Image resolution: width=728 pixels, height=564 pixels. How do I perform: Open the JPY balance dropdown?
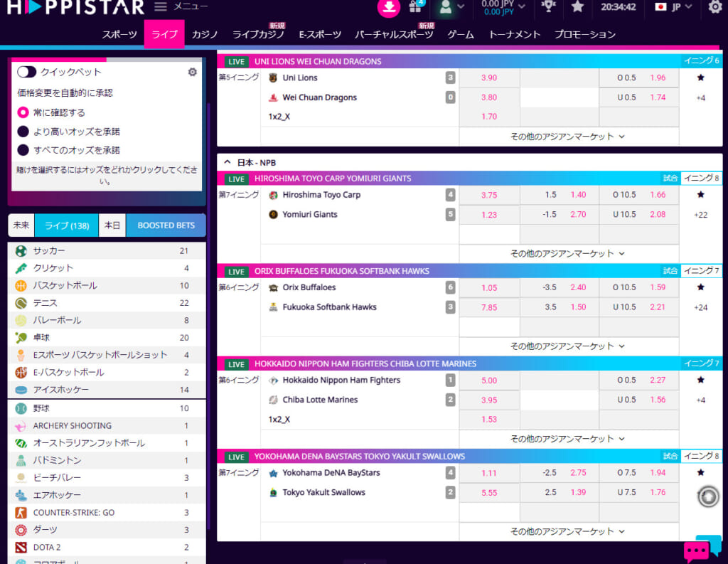tap(503, 7)
